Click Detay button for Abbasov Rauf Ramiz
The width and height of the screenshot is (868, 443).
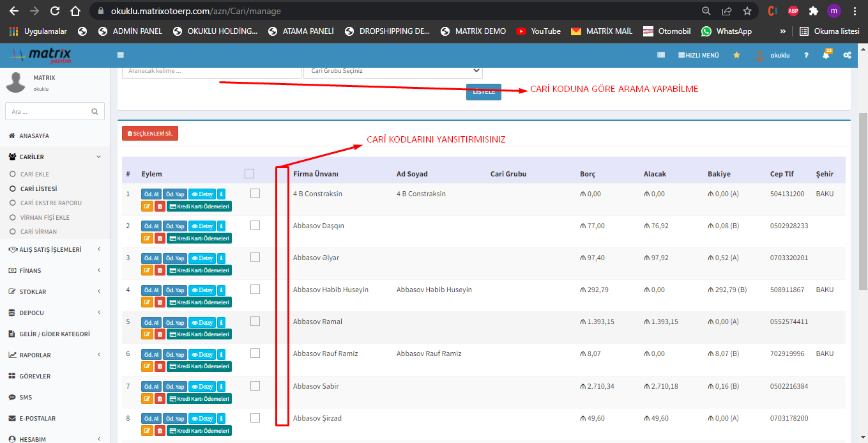click(x=202, y=354)
